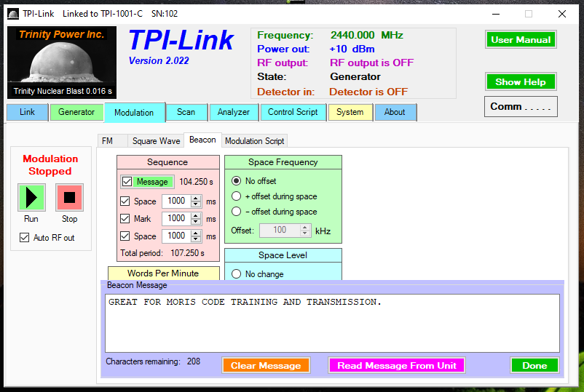This screenshot has width=584, height=392.
Task: Click inside the Beacon Message text box
Action: pyautogui.click(x=332, y=323)
